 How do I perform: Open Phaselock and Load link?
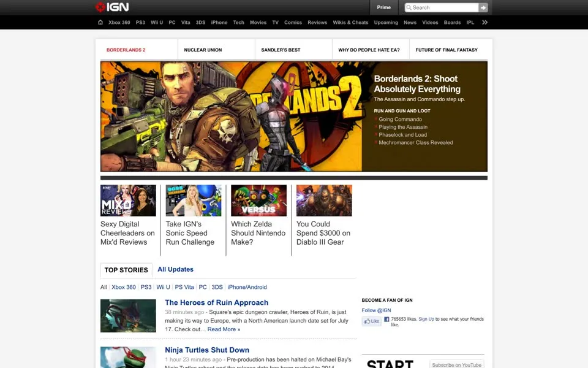[x=403, y=135]
